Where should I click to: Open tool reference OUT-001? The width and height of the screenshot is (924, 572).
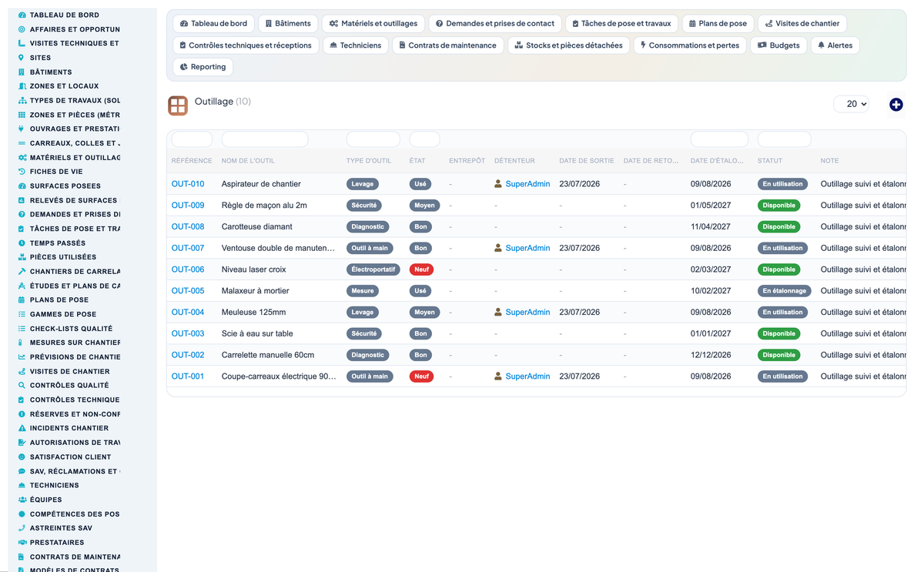point(188,376)
